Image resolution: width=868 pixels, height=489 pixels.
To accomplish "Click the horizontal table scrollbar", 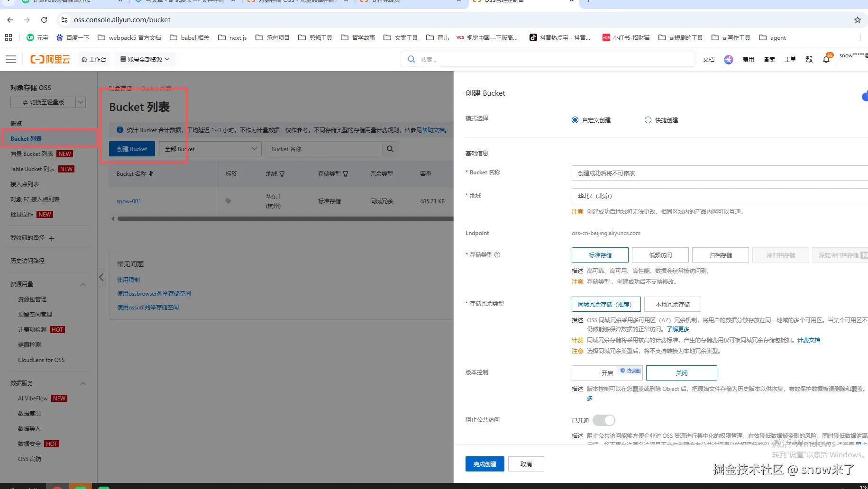I will point(285,218).
